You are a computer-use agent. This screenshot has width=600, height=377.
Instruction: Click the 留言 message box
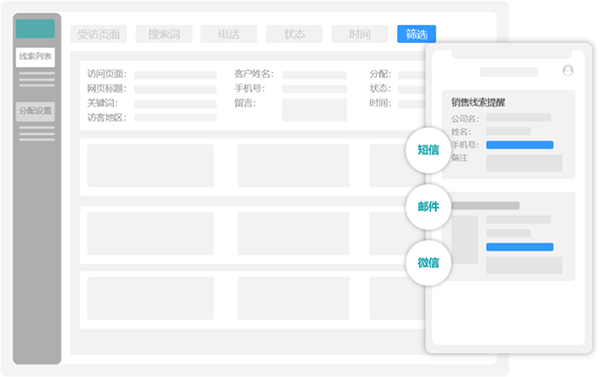coord(315,110)
